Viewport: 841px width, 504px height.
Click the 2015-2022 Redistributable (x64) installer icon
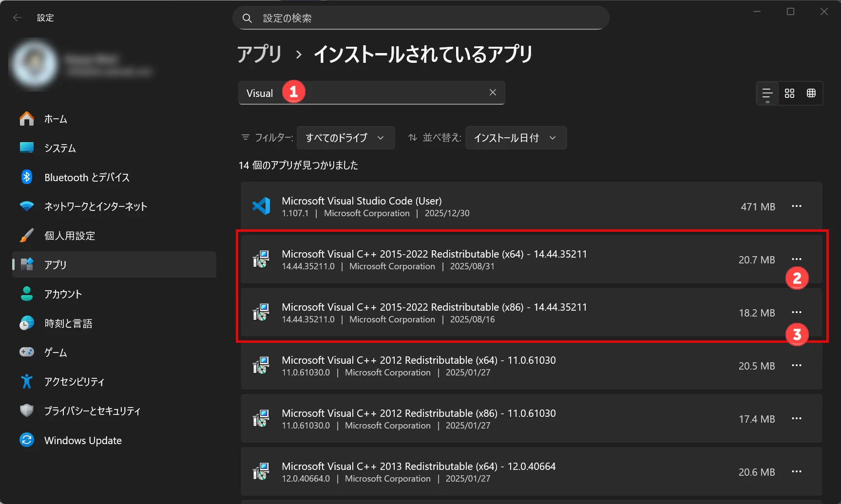261,259
